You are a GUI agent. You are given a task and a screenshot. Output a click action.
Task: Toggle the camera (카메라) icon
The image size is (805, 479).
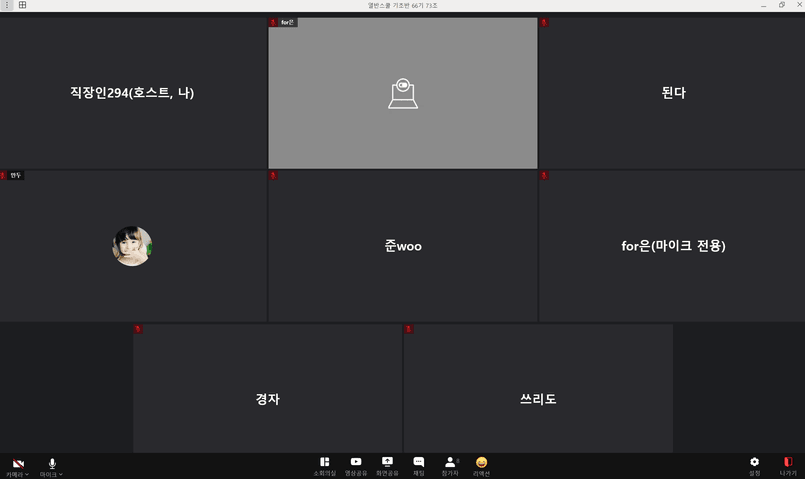click(17, 464)
